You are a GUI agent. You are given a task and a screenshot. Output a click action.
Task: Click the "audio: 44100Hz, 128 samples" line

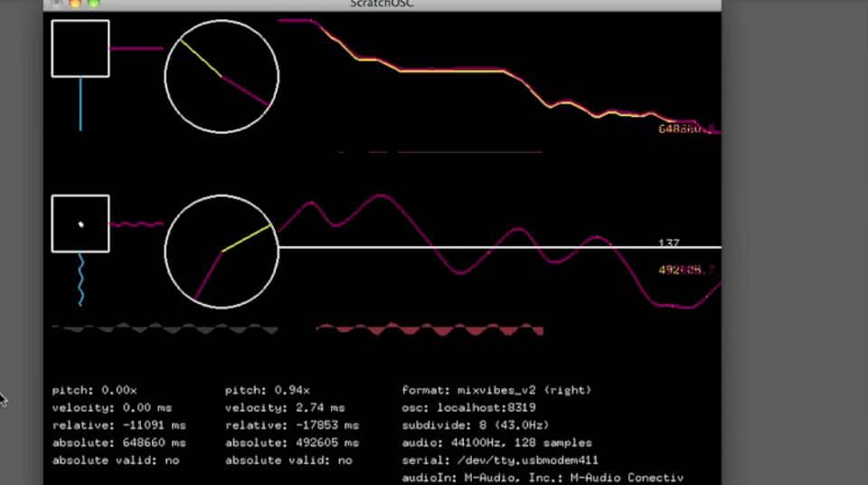tap(497, 442)
